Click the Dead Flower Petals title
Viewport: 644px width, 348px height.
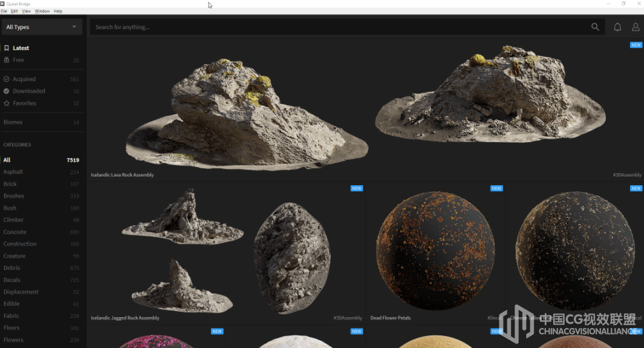point(391,318)
